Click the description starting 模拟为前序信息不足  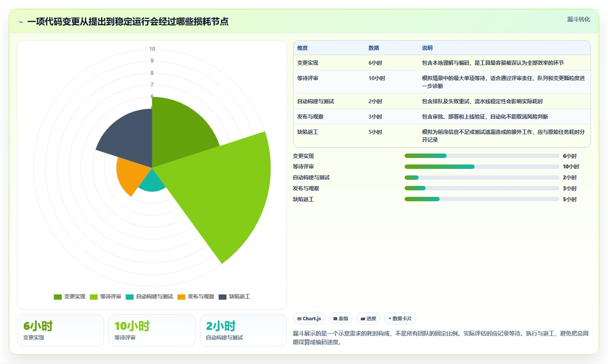503,136
